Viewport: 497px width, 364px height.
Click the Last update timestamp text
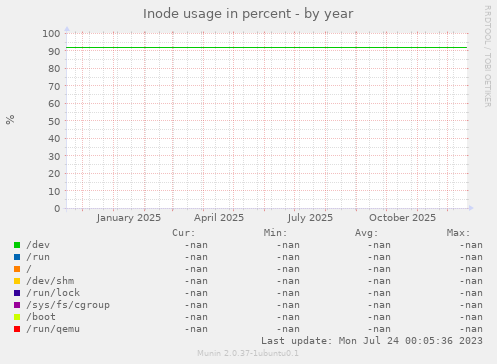372,341
